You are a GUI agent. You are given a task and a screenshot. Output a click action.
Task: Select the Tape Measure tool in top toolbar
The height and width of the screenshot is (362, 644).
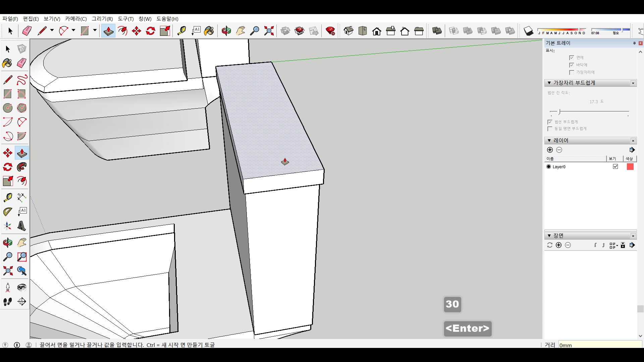click(x=181, y=31)
